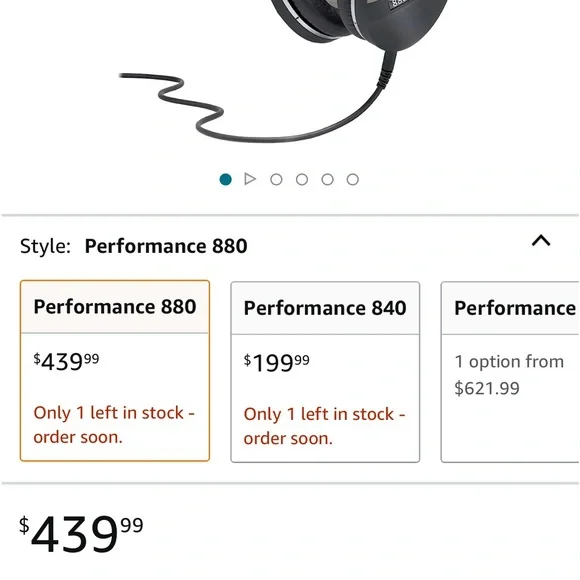Collapse the Style section chevron

click(541, 240)
